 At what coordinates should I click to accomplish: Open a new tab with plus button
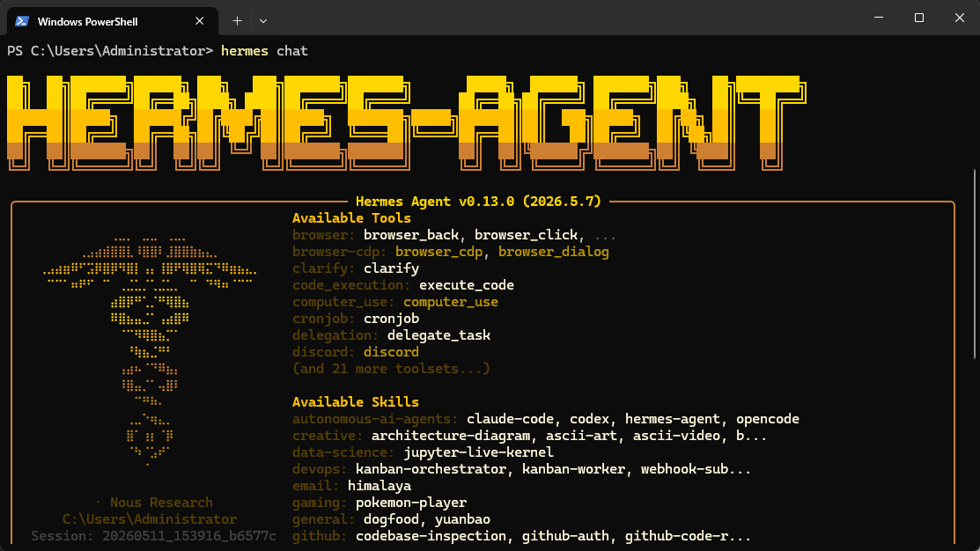pos(237,20)
